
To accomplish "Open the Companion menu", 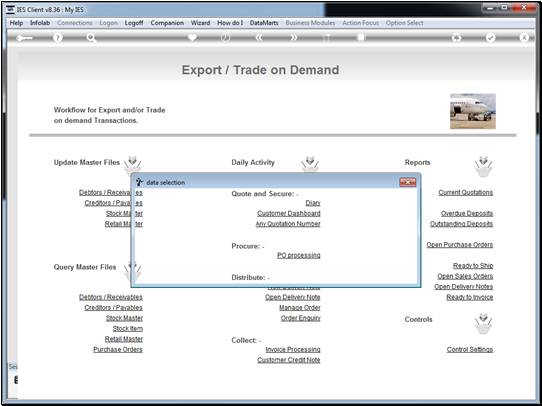I will tap(167, 23).
